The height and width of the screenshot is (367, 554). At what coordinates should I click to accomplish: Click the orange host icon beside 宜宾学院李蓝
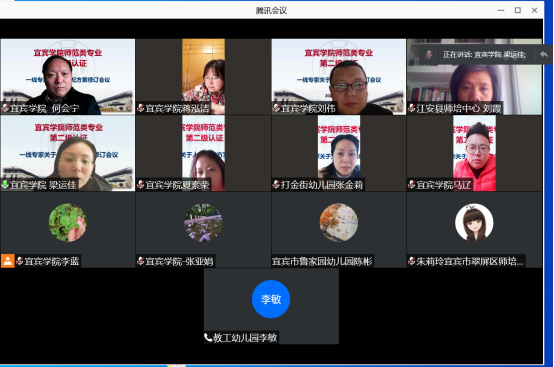point(8,261)
